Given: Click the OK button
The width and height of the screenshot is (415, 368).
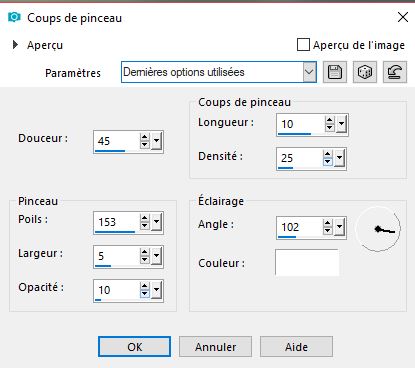Looking at the screenshot, I should pos(134,347).
